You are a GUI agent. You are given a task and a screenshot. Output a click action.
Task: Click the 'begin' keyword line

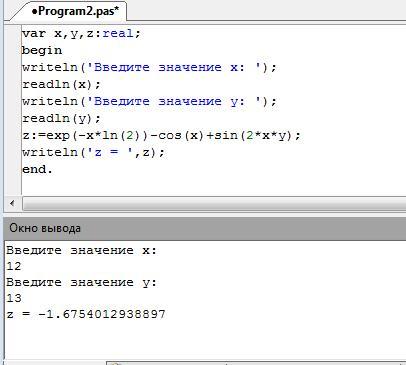(x=42, y=50)
